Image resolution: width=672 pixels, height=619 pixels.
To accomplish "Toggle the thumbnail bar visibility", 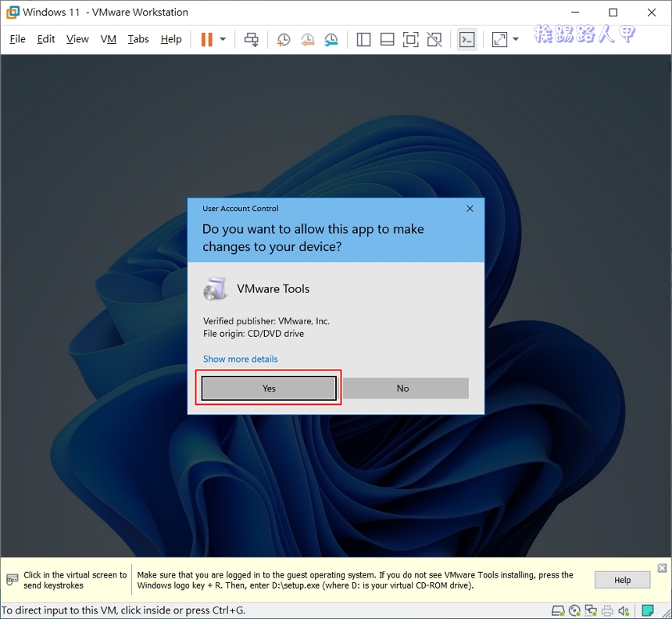I will (387, 39).
